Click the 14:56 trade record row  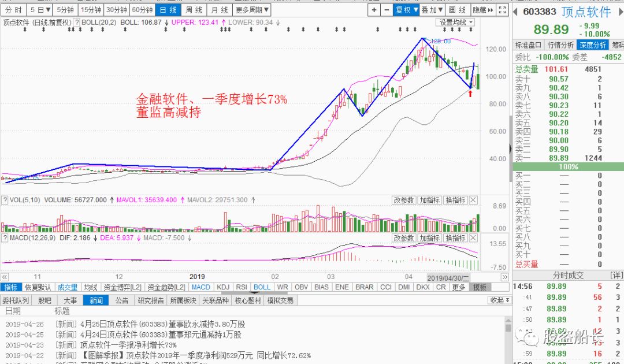tap(568, 287)
